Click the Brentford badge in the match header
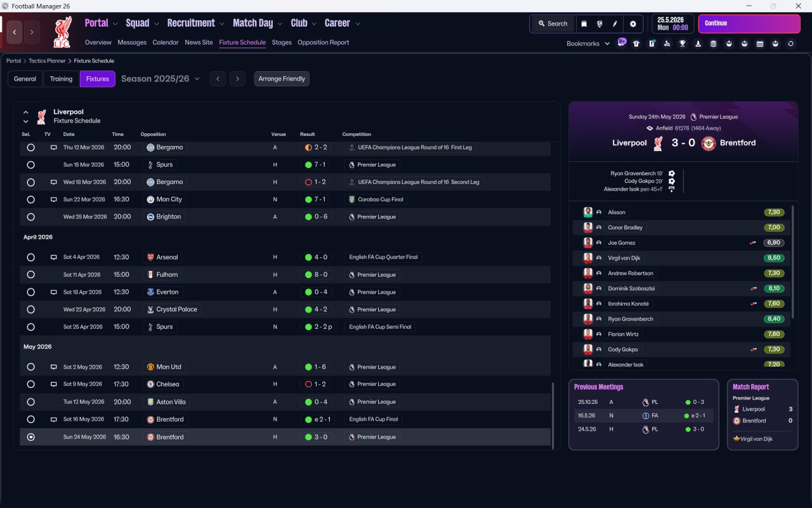 click(708, 143)
